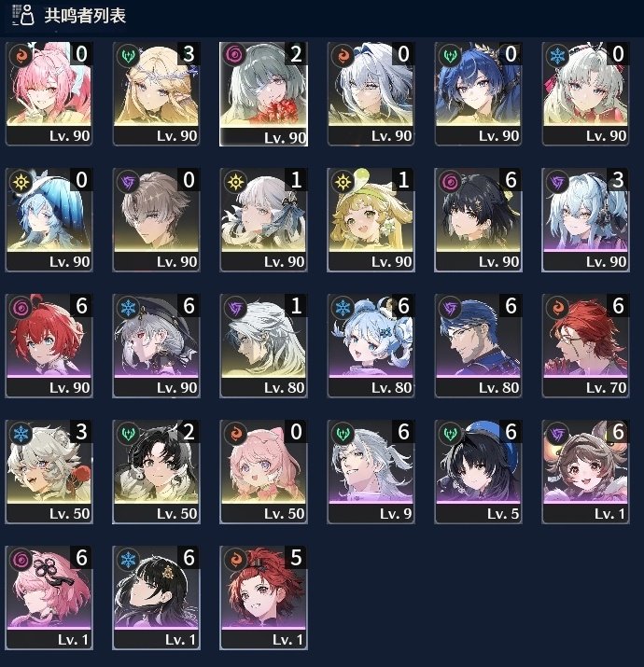Image resolution: width=644 pixels, height=667 pixels.
Task: Select the white lion-haired character at Lv. 50
Action: coord(49,471)
